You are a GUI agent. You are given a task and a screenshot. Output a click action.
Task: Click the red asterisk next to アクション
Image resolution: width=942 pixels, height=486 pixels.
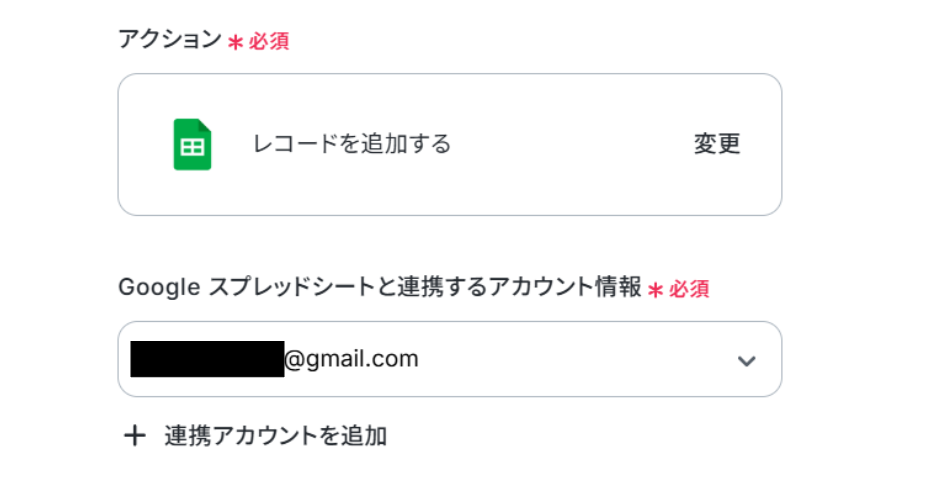235,43
